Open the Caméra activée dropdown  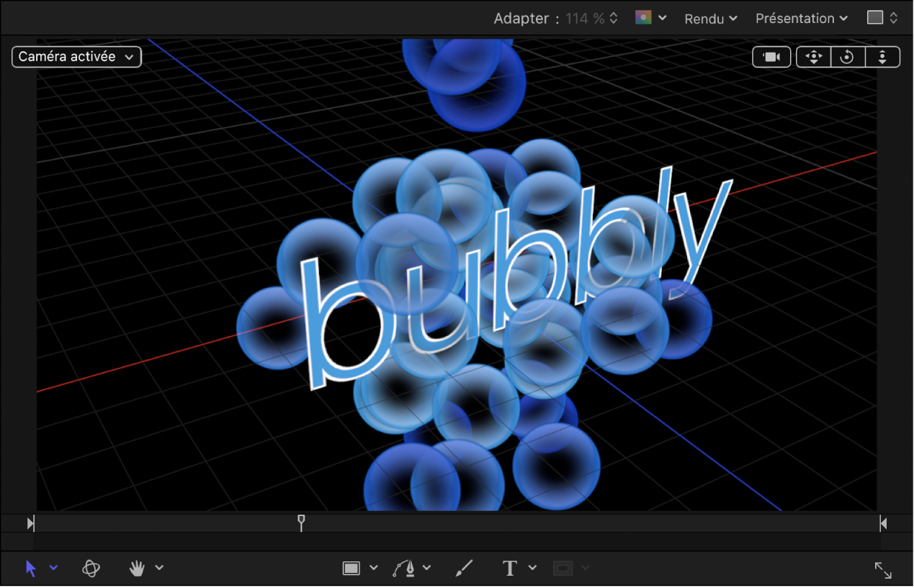point(76,56)
